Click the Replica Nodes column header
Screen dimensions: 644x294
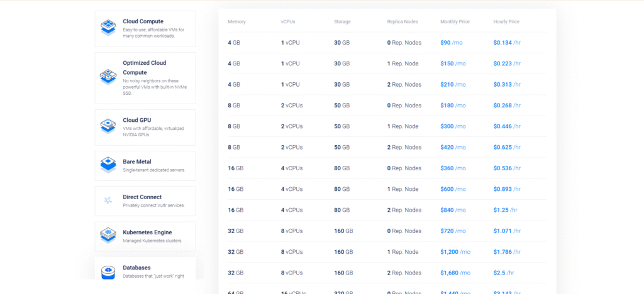point(402,22)
